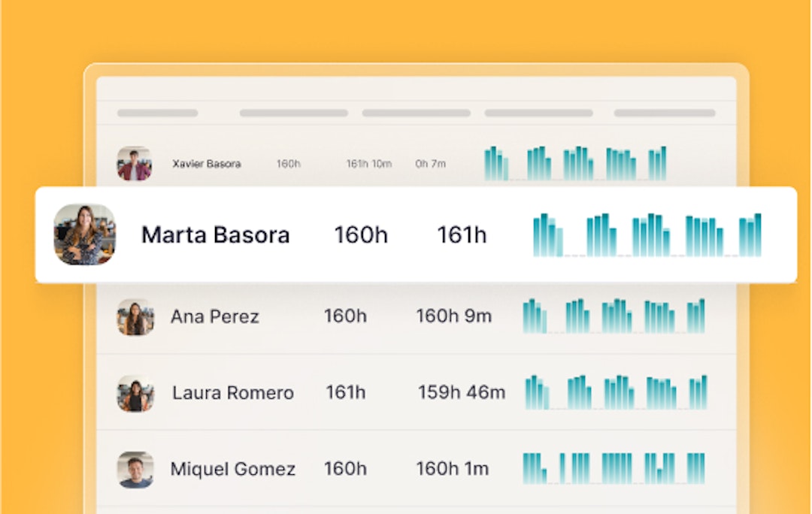Open Miquel Gomez's profile photo
This screenshot has width=812, height=514.
(x=135, y=470)
